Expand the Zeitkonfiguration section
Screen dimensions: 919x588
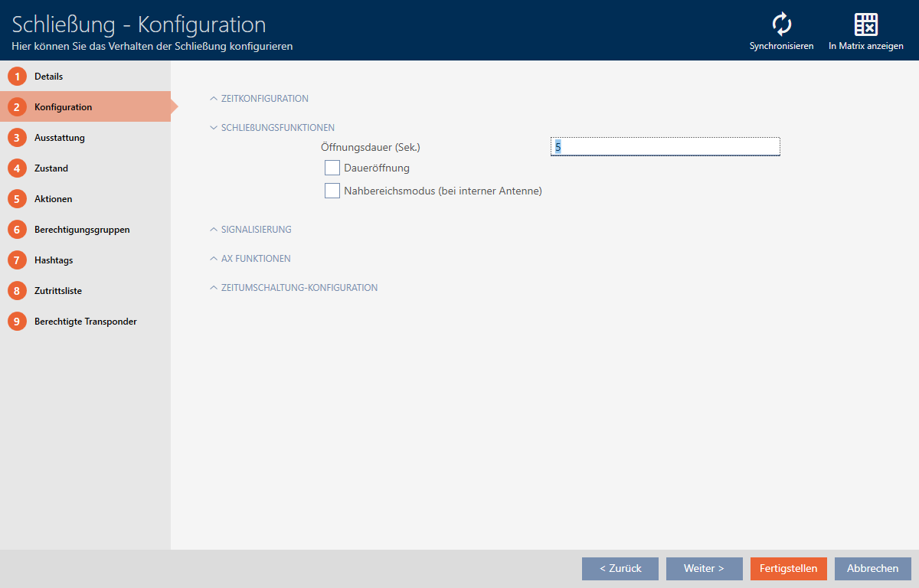pos(264,99)
